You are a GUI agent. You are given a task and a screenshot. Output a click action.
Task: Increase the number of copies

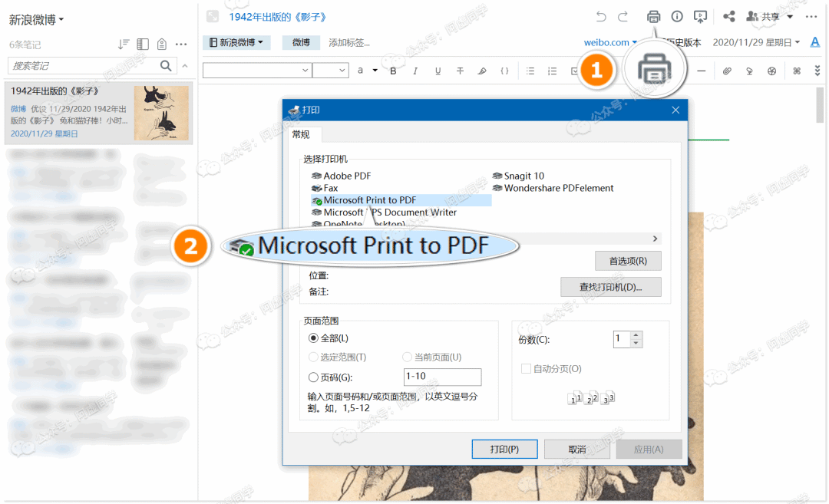tap(636, 335)
